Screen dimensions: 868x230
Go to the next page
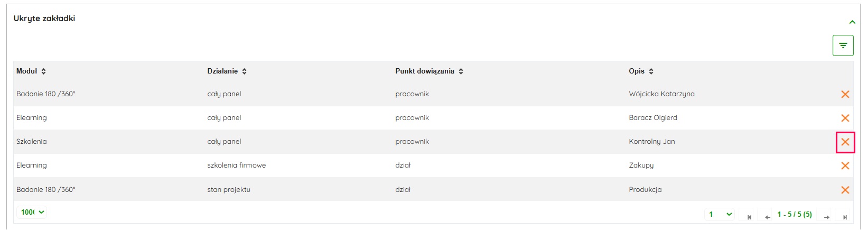(x=826, y=216)
